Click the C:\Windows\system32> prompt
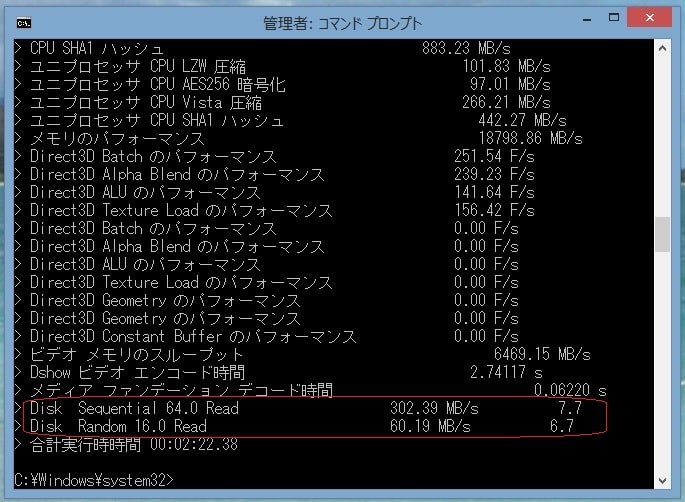Screen dimensions: 685x502 point(94,480)
